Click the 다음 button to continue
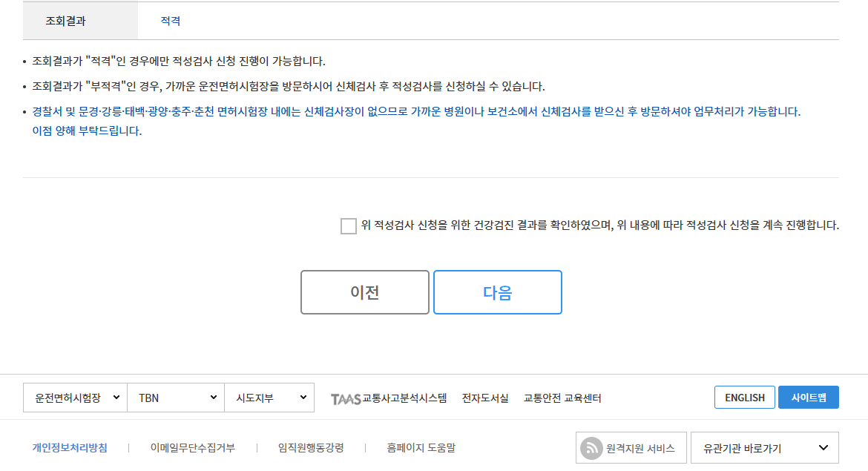Screen dimensions: 868x471 [497, 292]
